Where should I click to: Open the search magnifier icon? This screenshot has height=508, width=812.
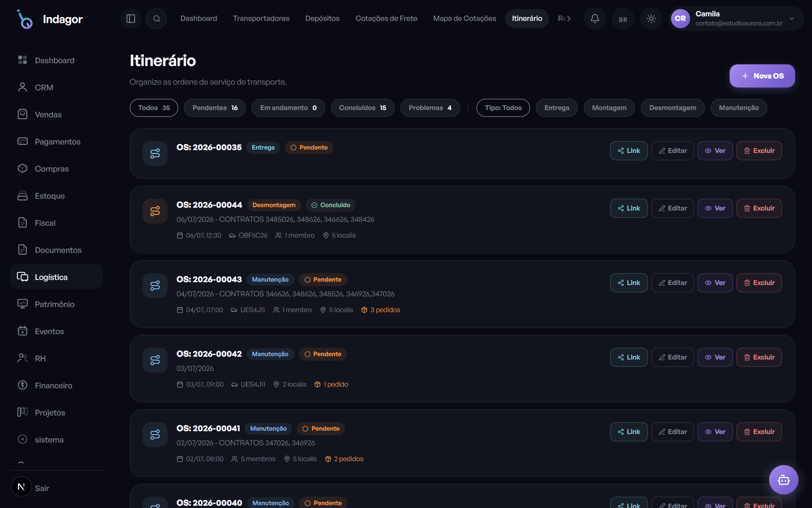tap(156, 18)
